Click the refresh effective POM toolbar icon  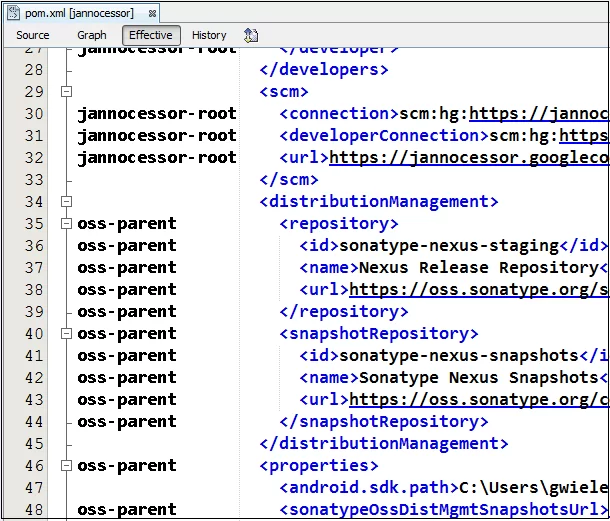click(x=251, y=35)
